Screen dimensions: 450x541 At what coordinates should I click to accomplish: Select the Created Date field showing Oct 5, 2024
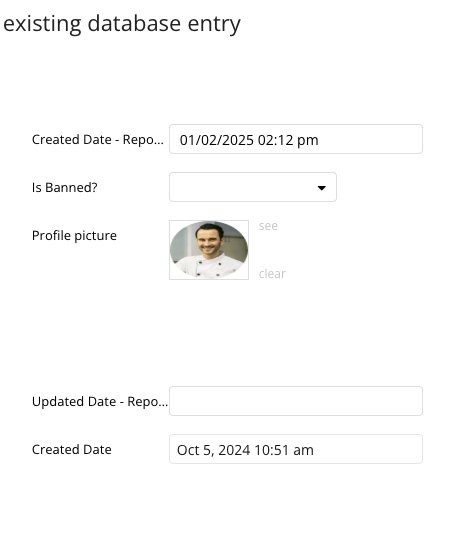(296, 449)
